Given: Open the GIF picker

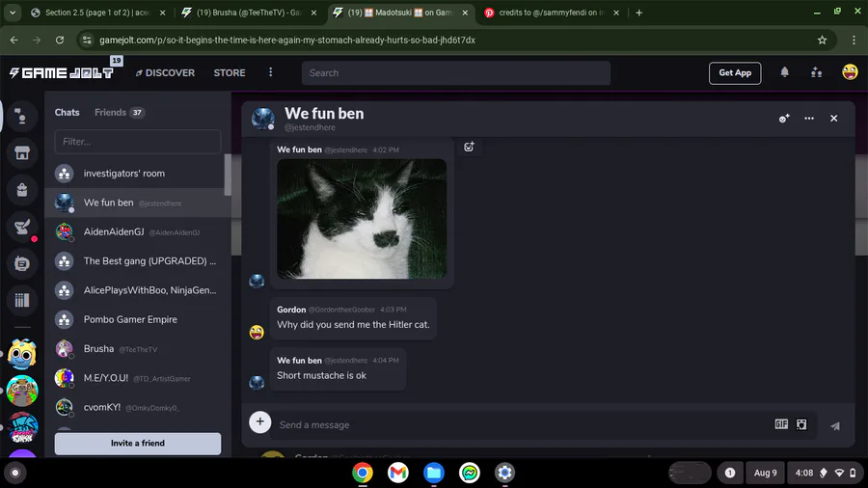Looking at the screenshot, I should pos(781,424).
